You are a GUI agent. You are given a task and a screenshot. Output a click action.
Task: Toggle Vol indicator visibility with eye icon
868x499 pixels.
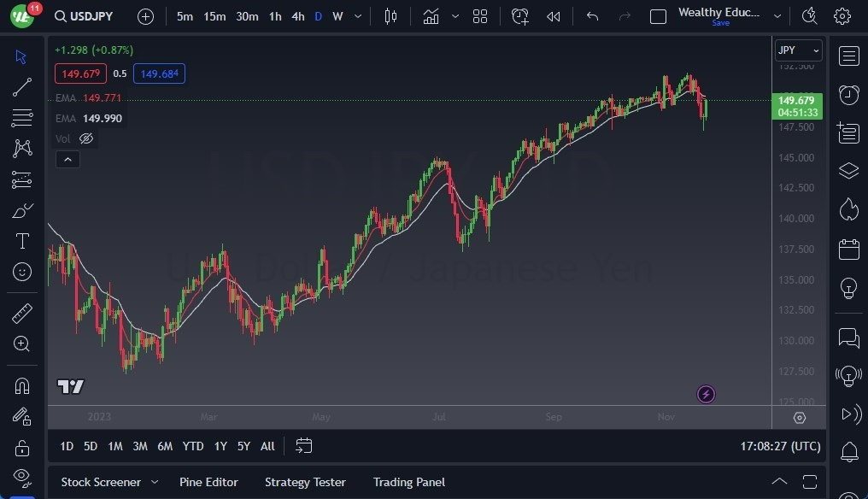85,138
